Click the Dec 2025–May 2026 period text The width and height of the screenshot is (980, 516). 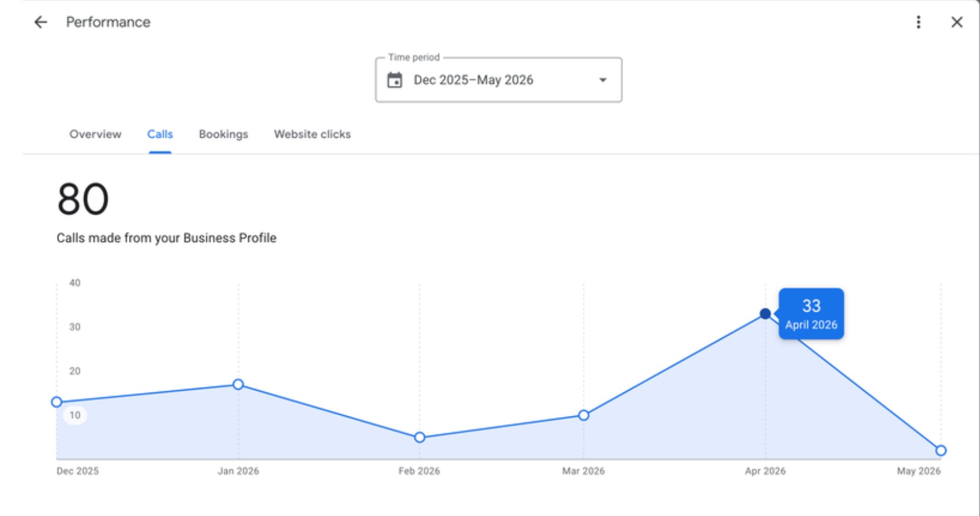[x=473, y=80]
